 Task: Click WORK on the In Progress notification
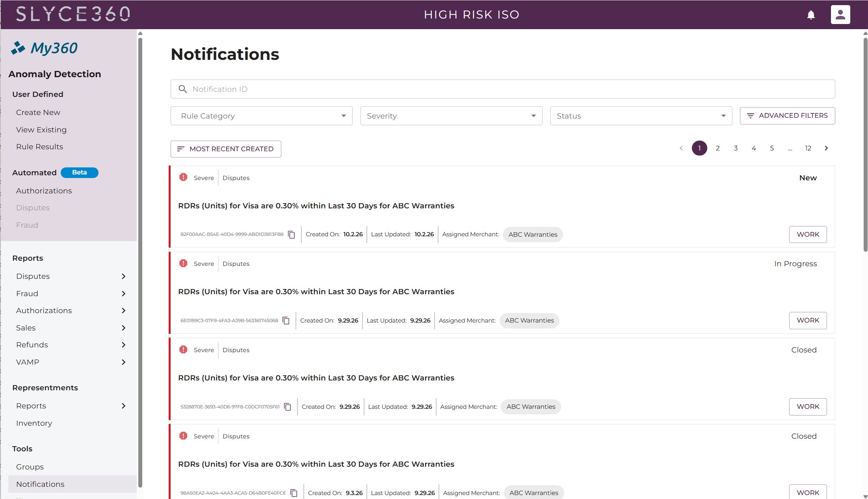click(x=808, y=320)
